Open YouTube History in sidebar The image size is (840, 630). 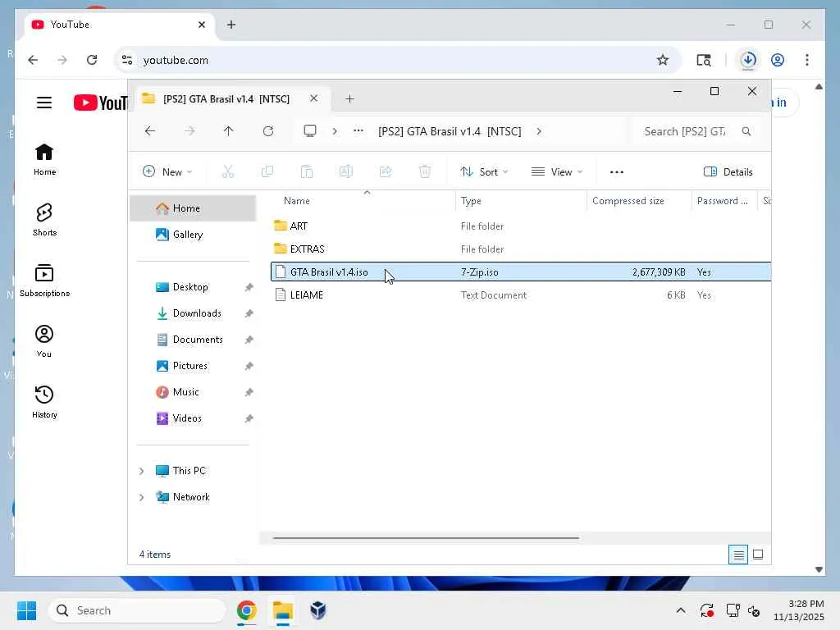(44, 402)
